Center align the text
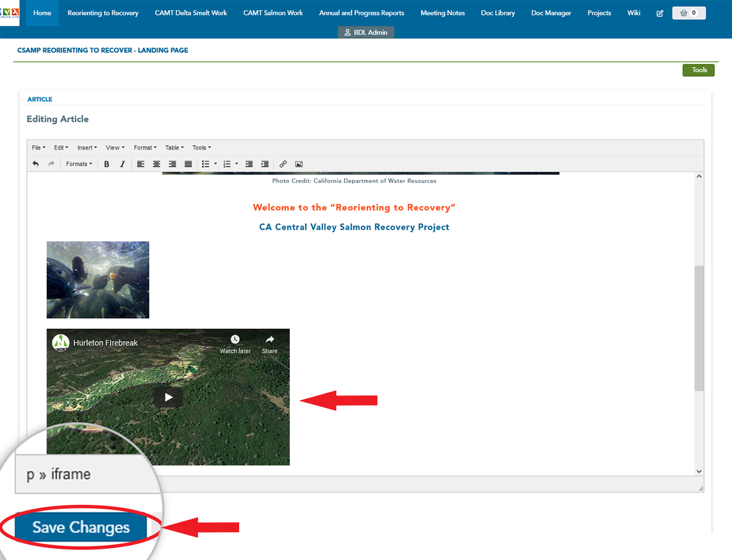 [157, 164]
